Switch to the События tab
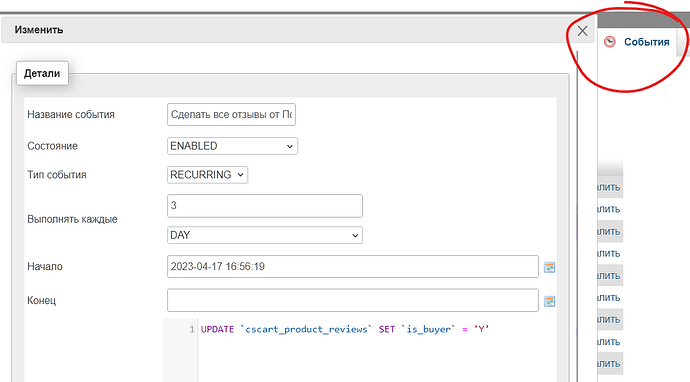Image resolution: width=690 pixels, height=382 pixels. tap(646, 42)
